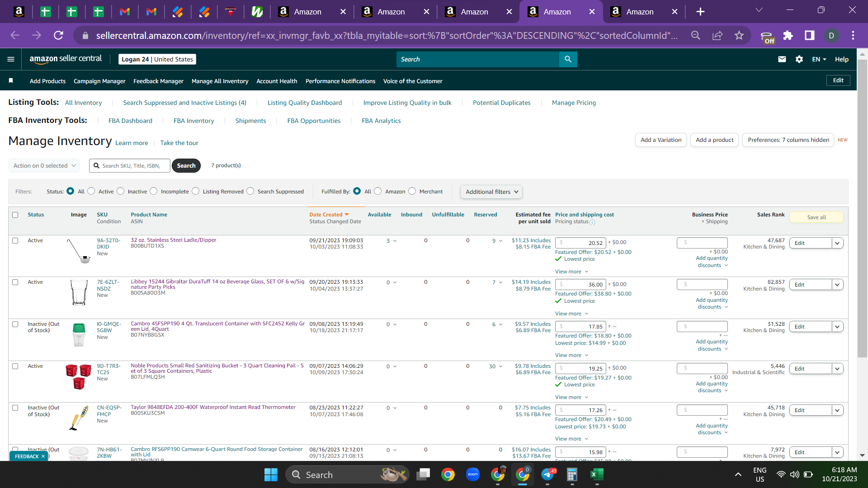Open the Action on 0 selected dropdown
Screen dimensions: 868x488
coord(44,166)
